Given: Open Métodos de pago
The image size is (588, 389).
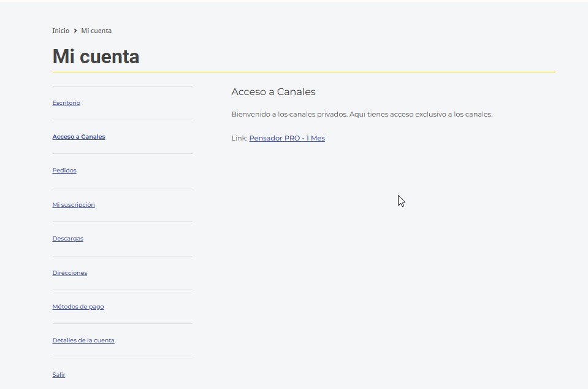Looking at the screenshot, I should 78,307.
